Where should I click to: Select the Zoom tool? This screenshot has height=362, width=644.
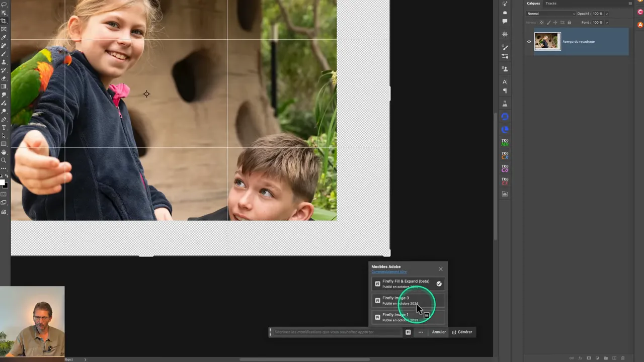click(x=4, y=160)
